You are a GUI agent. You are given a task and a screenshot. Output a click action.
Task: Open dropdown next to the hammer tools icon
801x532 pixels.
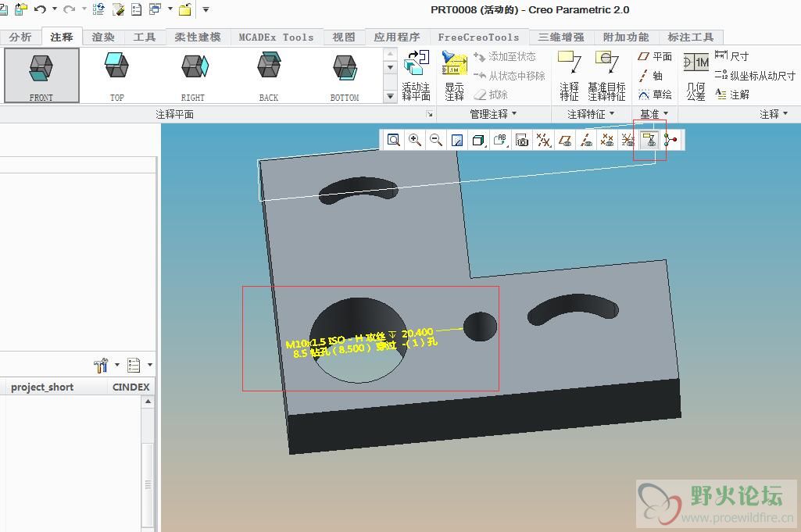click(x=117, y=365)
